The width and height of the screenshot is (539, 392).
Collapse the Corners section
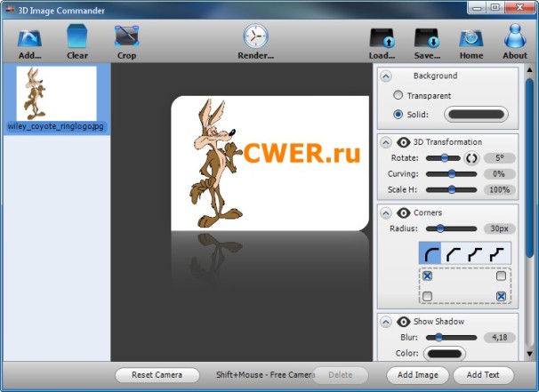386,213
